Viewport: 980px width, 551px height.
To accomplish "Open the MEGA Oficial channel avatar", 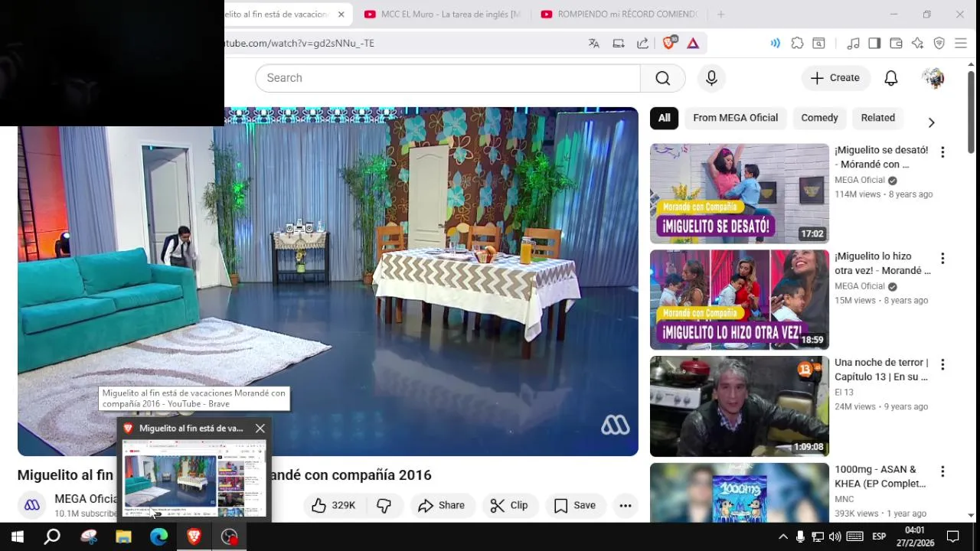I will [x=32, y=505].
